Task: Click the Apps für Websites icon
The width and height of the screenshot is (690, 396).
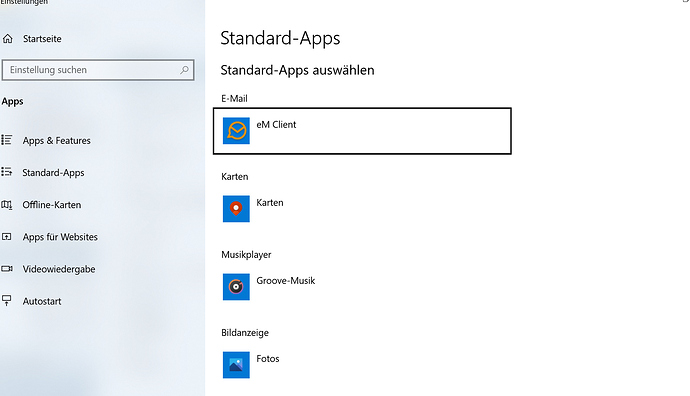Action: coord(7,237)
